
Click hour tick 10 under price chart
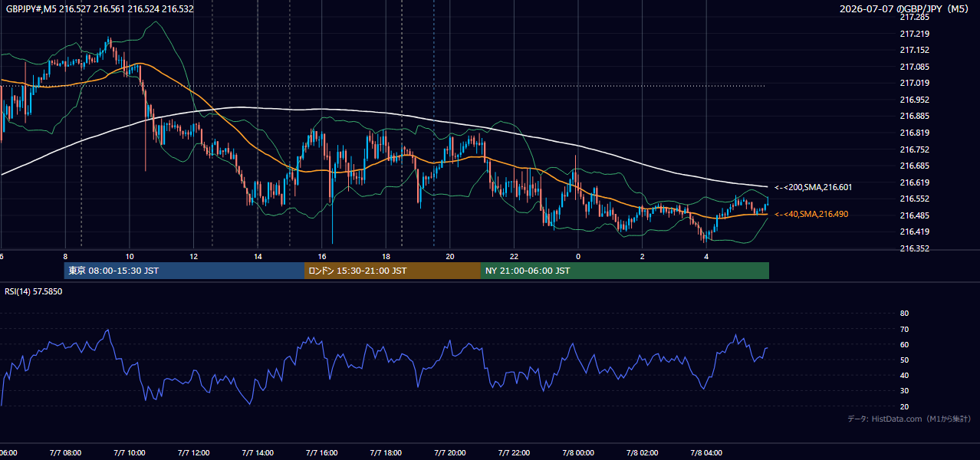pyautogui.click(x=130, y=257)
